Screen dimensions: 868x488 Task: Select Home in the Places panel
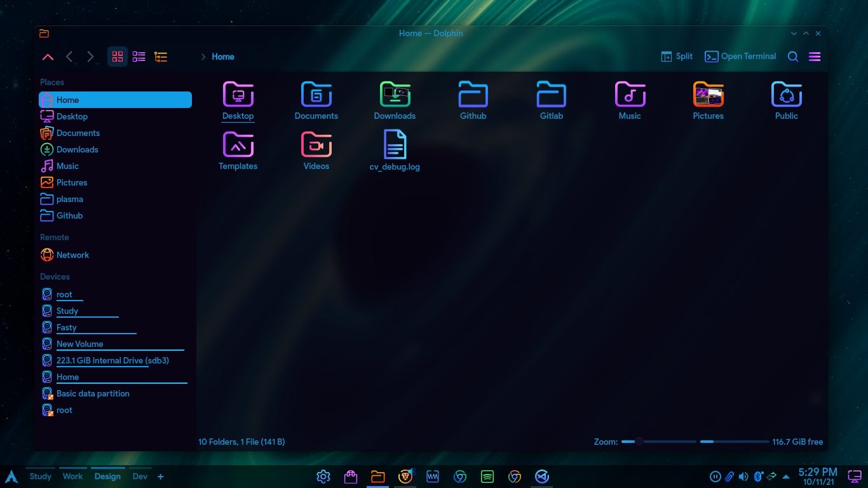115,100
